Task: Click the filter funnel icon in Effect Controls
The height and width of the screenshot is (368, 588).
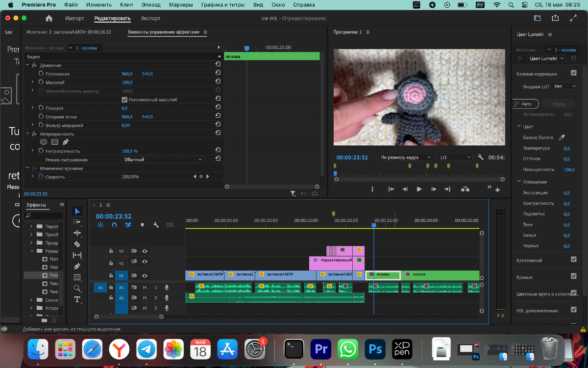Action: (x=293, y=194)
